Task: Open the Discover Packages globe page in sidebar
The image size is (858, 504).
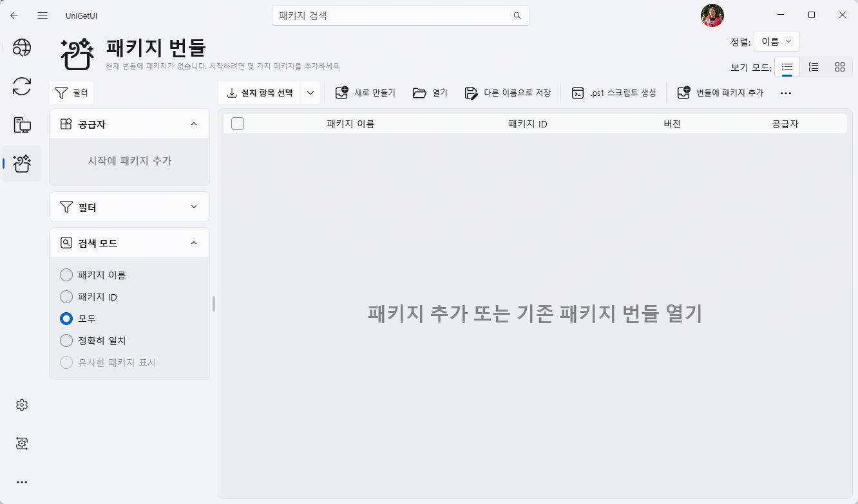Action: point(22,48)
